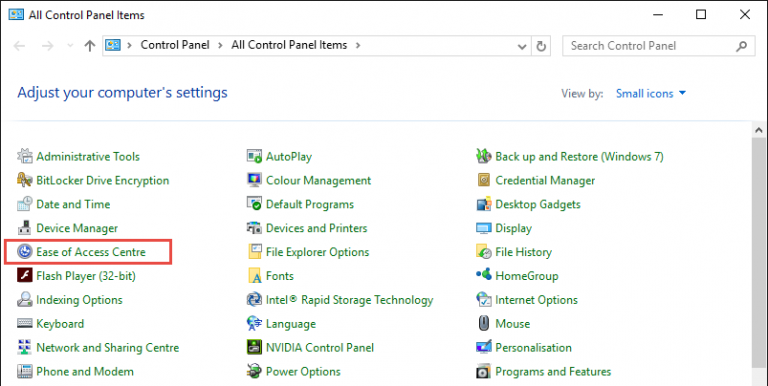The height and width of the screenshot is (386, 768).
Task: Open the Fonts folder icon
Action: pyautogui.click(x=254, y=276)
